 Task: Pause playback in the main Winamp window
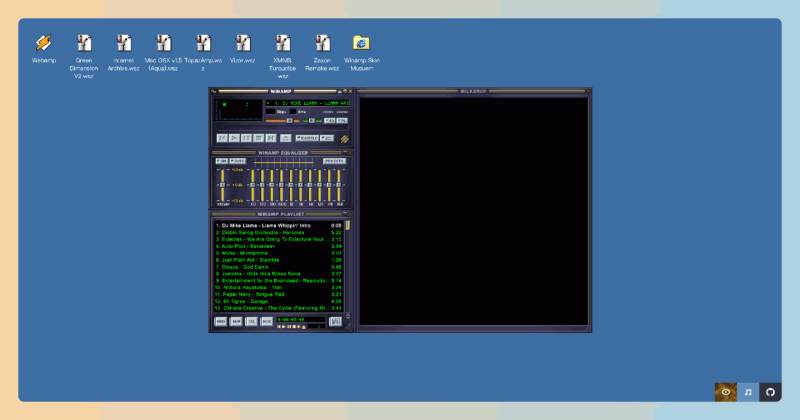(246, 138)
